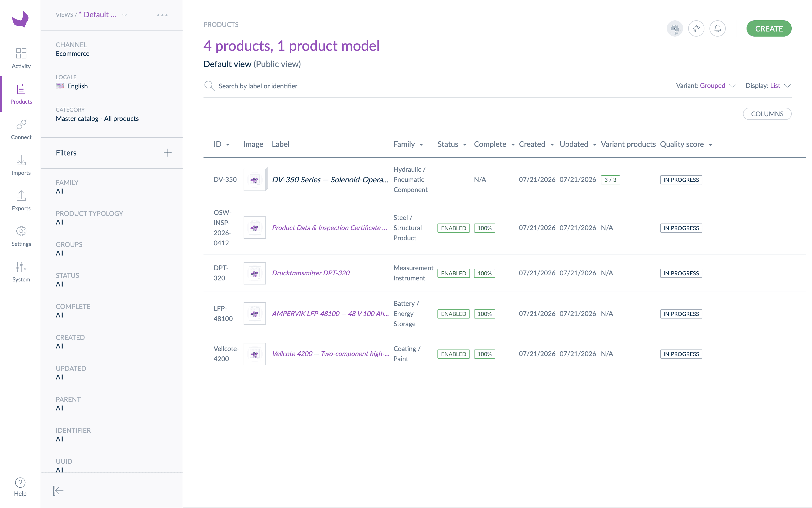Screen dimensions: 812x508
Task: Sort by the Status column
Action: click(x=452, y=144)
